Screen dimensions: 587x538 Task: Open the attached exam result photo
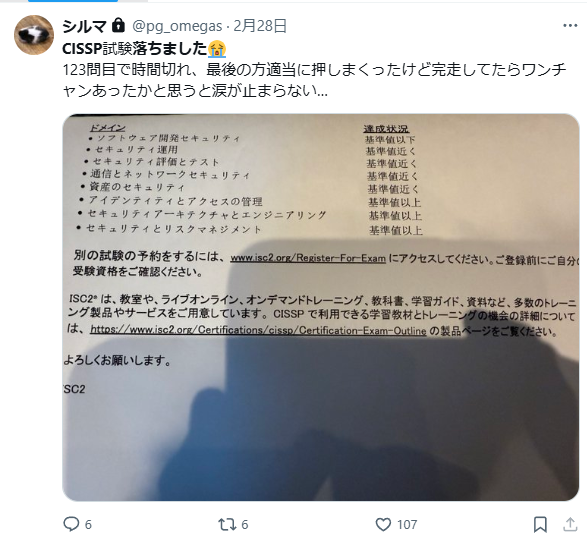coord(321,307)
